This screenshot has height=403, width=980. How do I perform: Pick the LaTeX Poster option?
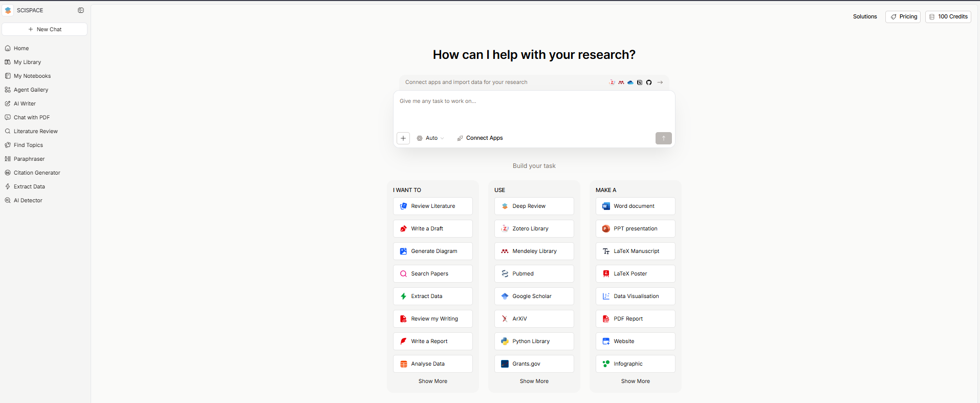tap(635, 274)
